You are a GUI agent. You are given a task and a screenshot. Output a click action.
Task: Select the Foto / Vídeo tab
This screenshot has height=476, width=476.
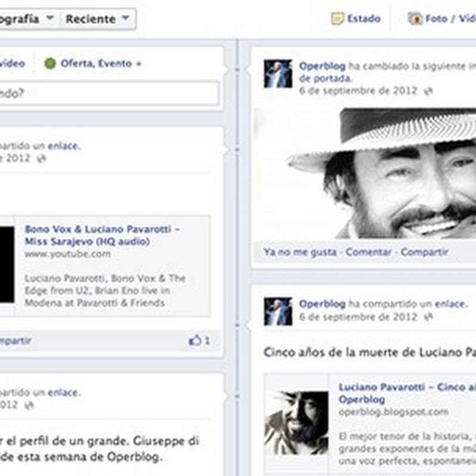tap(441, 19)
